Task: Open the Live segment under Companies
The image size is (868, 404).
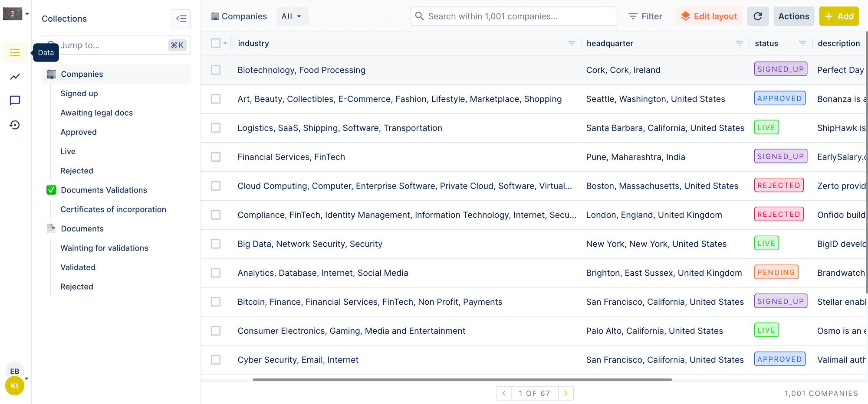Action: coord(68,151)
